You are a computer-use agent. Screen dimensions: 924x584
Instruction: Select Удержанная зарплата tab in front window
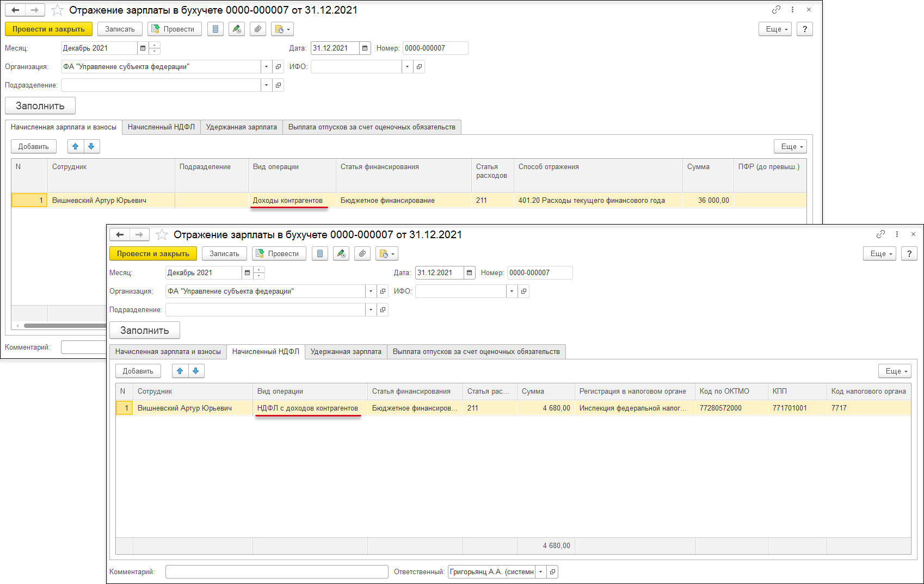pos(346,351)
